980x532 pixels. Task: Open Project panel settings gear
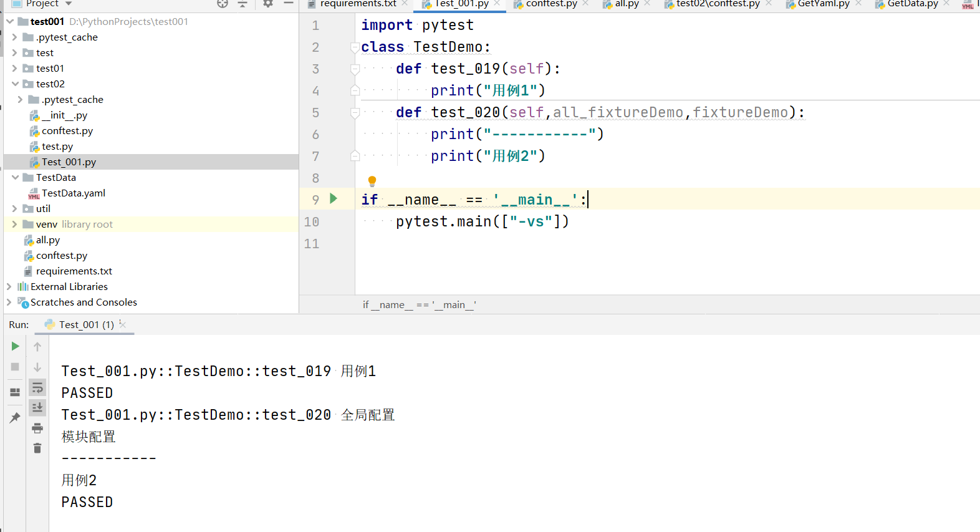(268, 3)
